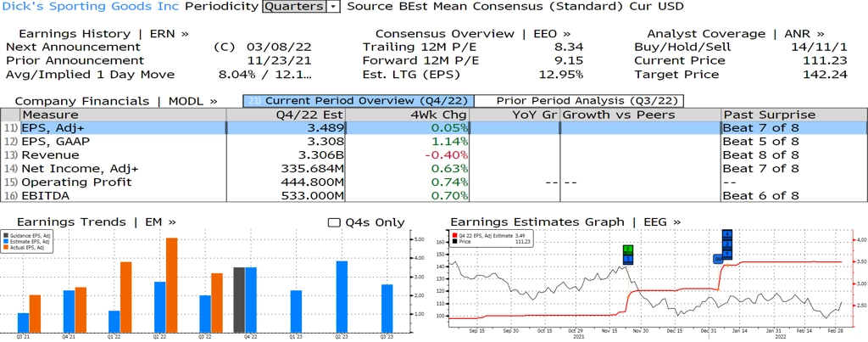Click the green E event marker on estimates graph

[628, 250]
